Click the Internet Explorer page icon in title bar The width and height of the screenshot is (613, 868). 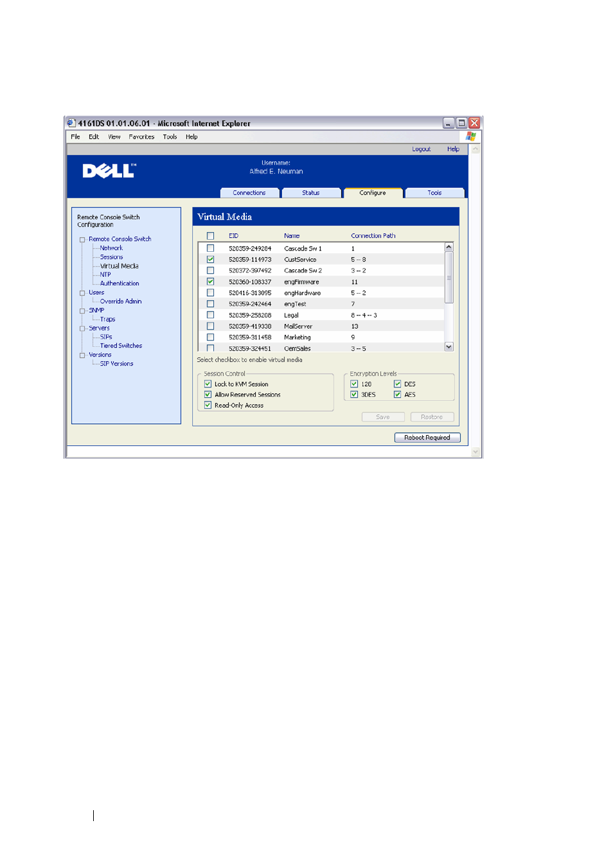click(71, 123)
